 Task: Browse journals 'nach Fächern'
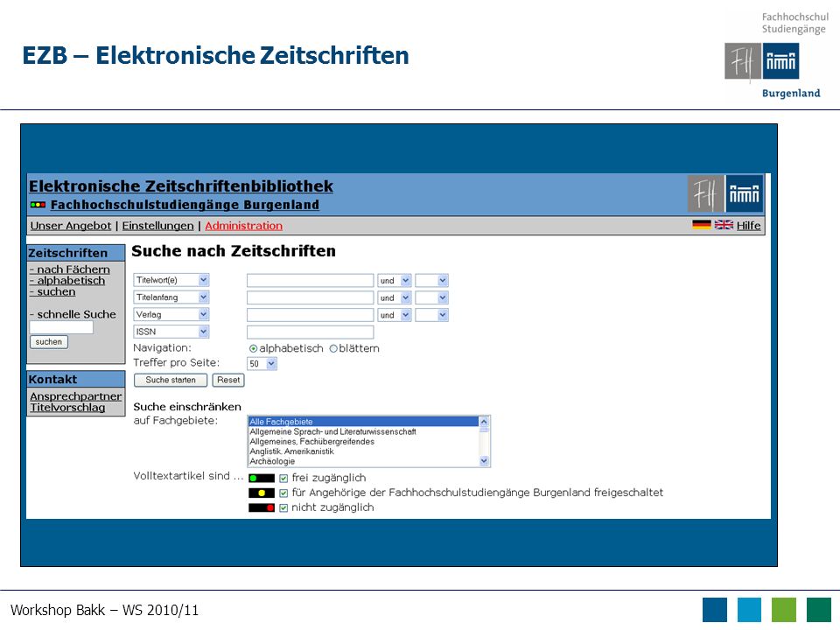tap(70, 269)
